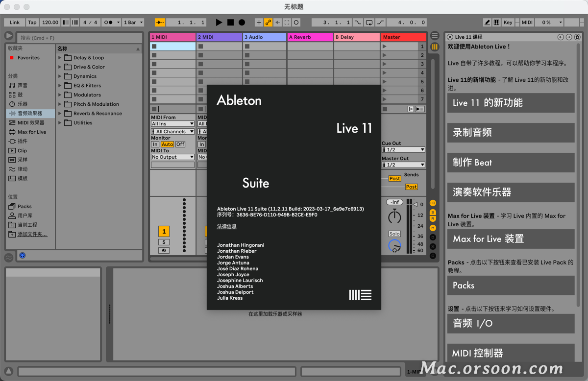Open the 制作 Beat lesson
588x381 pixels.
tap(511, 163)
